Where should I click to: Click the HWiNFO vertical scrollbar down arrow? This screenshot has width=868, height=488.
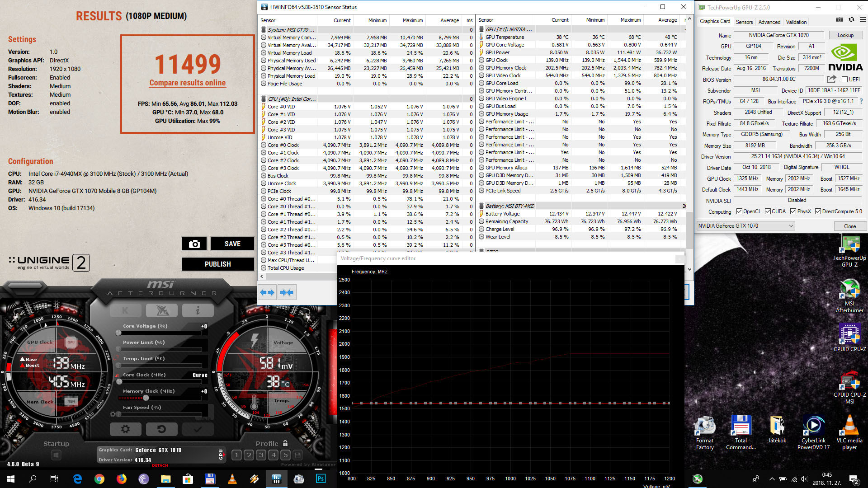(689, 269)
